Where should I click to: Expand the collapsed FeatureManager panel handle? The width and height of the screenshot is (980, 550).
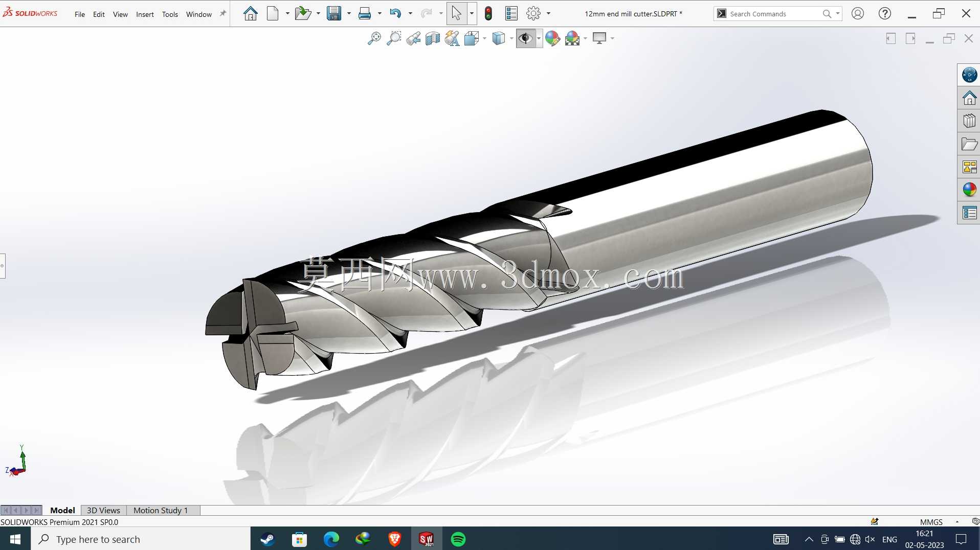click(x=3, y=266)
